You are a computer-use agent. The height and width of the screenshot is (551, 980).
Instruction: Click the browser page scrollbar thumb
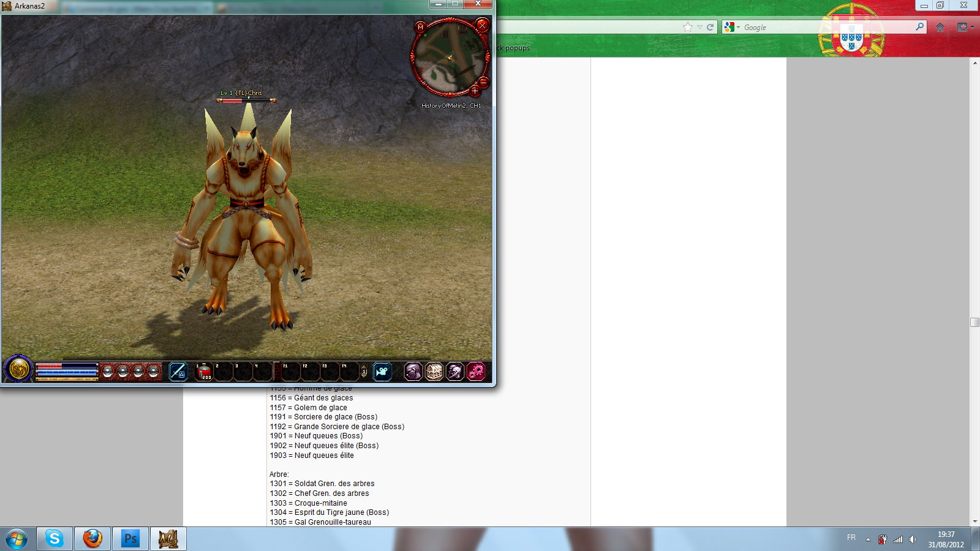(974, 323)
